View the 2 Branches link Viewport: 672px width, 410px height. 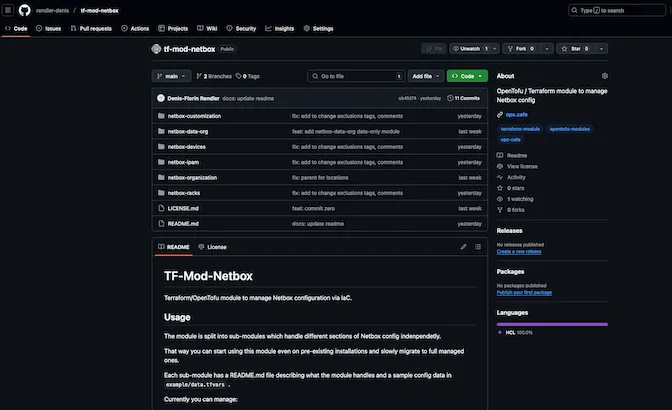coord(214,76)
